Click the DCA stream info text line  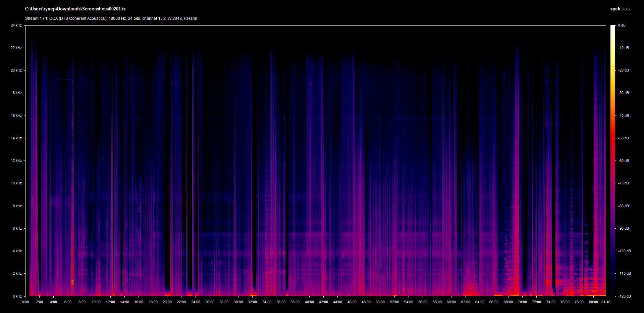(111, 18)
